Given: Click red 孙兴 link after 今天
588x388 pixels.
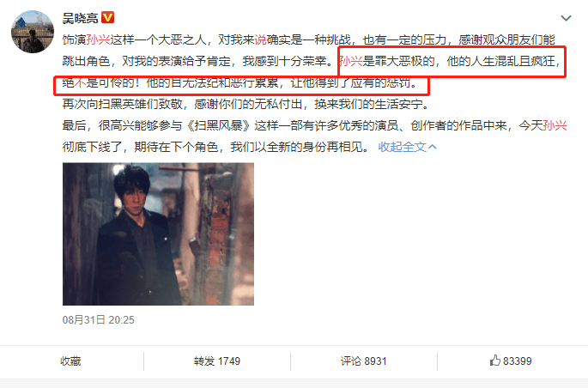Looking at the screenshot, I should tap(555, 125).
